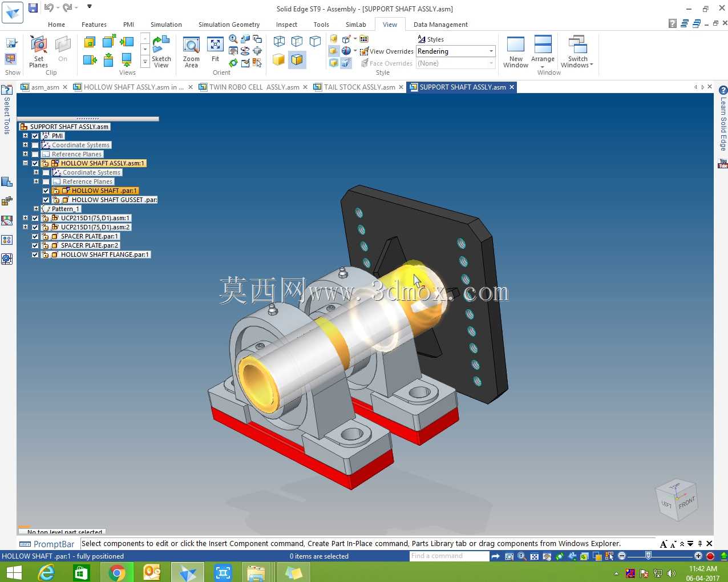Click the volume speaker tray icon
Screen dimensions: 728x582
[x=672, y=573]
